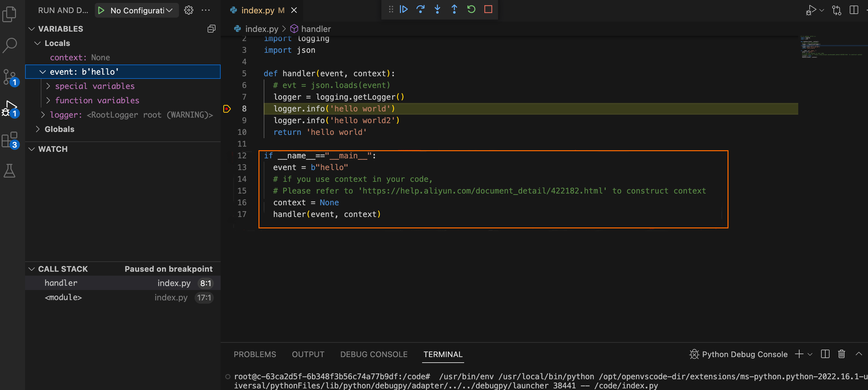Image resolution: width=868 pixels, height=390 pixels.
Task: Select the module frame in the call stack
Action: coord(63,297)
